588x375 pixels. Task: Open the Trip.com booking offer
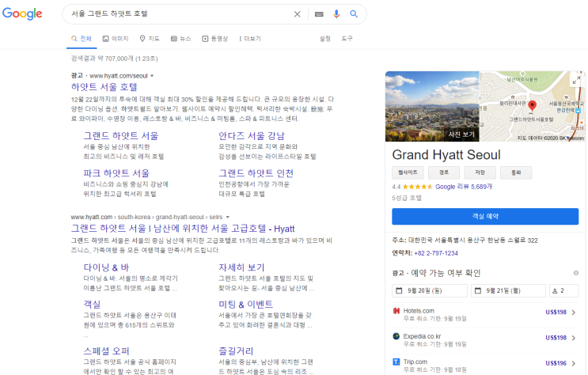485,366
